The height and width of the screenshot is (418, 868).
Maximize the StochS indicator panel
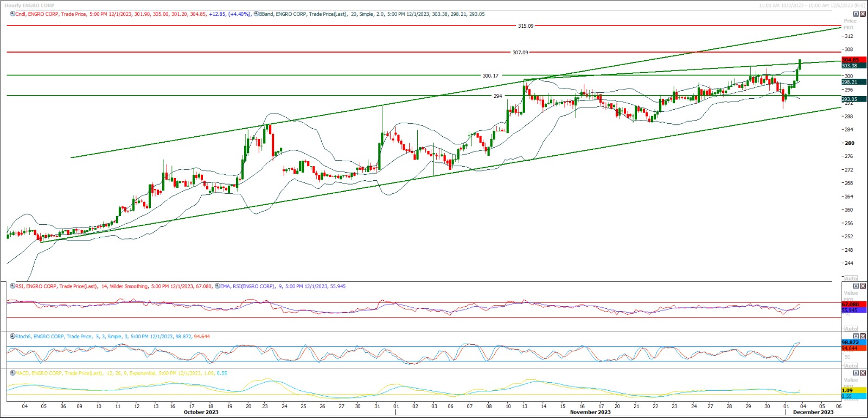point(856,337)
